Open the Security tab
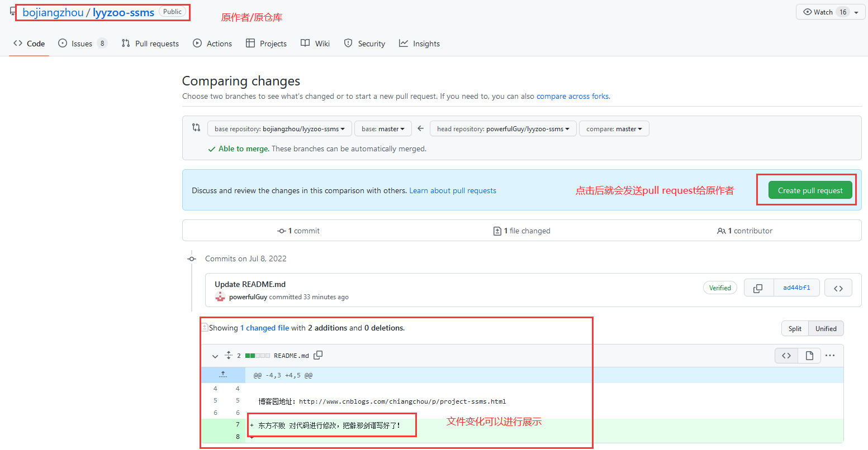Screen dimensions: 868x450 click(364, 44)
